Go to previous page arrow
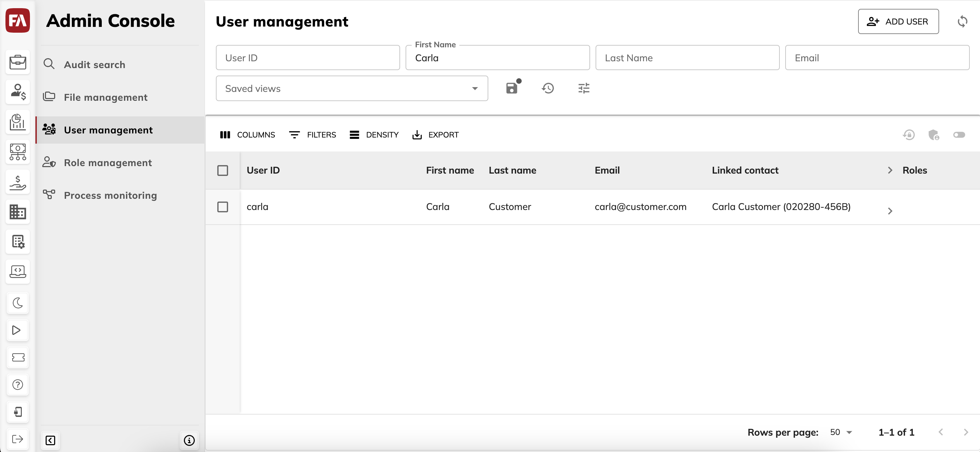Viewport: 980px width, 452px height. click(x=941, y=432)
